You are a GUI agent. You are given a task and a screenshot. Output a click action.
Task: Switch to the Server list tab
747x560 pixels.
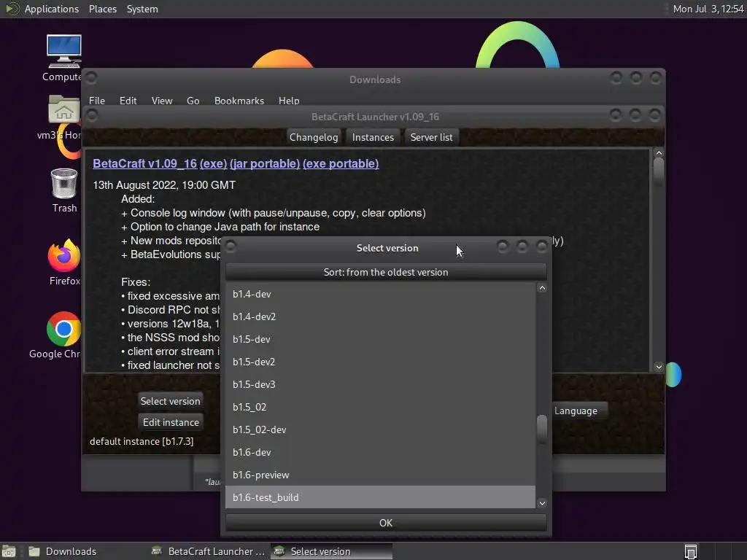(x=432, y=137)
